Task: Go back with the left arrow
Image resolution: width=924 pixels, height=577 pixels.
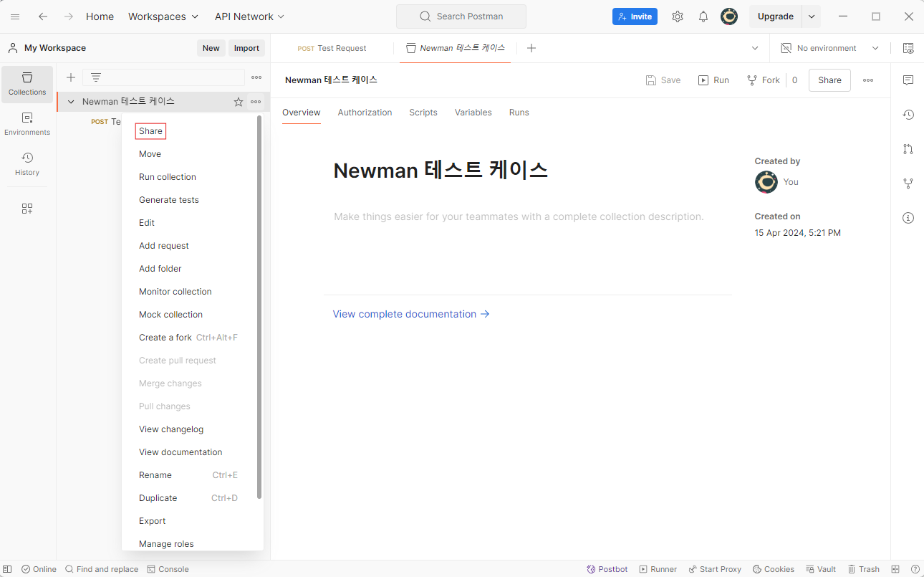Action: [x=43, y=16]
